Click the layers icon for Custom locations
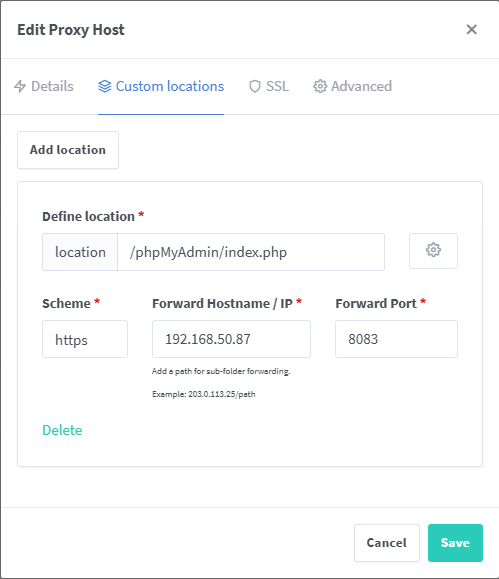499x579 pixels. pos(105,86)
